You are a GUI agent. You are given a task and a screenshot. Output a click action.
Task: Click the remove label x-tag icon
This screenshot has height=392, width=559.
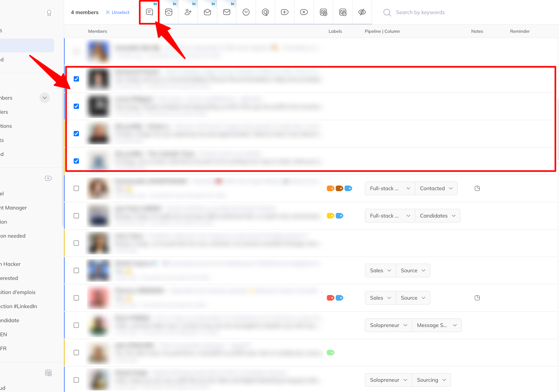304,12
